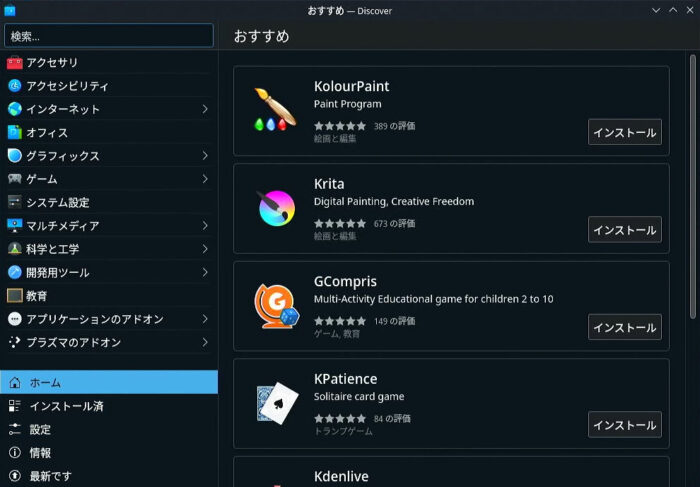Click the Settings (設定) sliders icon

coord(15,429)
